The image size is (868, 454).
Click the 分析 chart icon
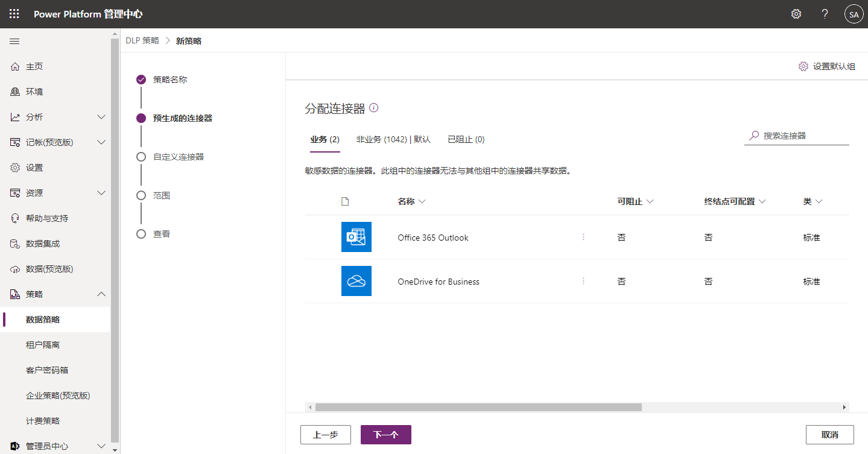tap(15, 117)
